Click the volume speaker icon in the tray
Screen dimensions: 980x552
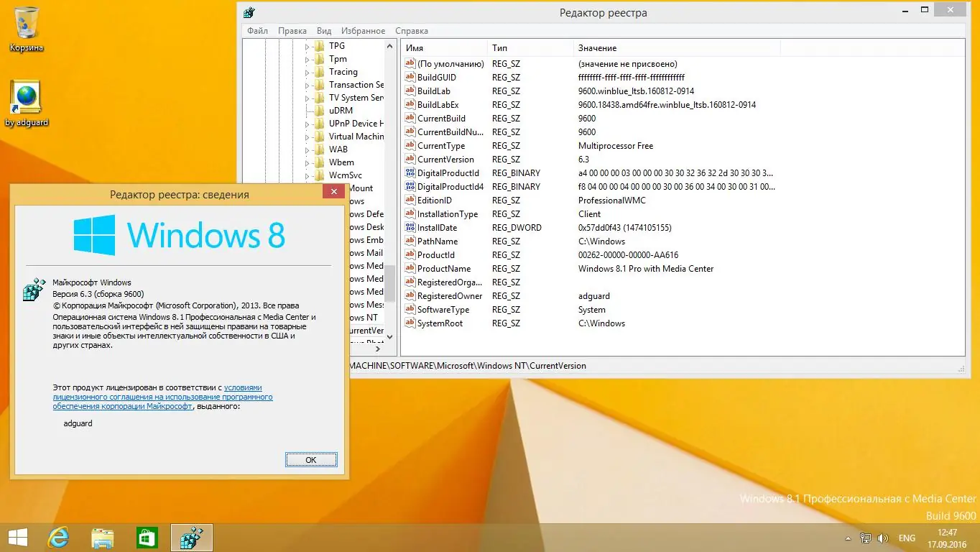point(882,537)
